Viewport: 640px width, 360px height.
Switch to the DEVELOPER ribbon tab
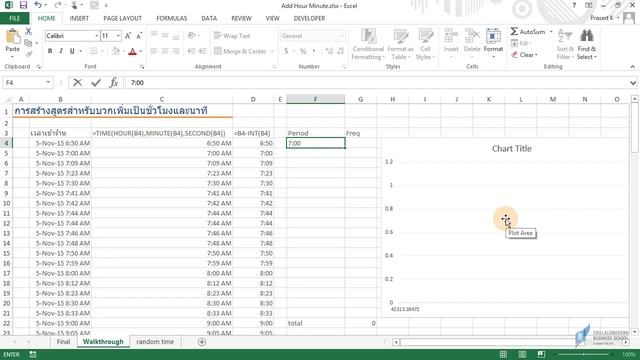tap(309, 18)
